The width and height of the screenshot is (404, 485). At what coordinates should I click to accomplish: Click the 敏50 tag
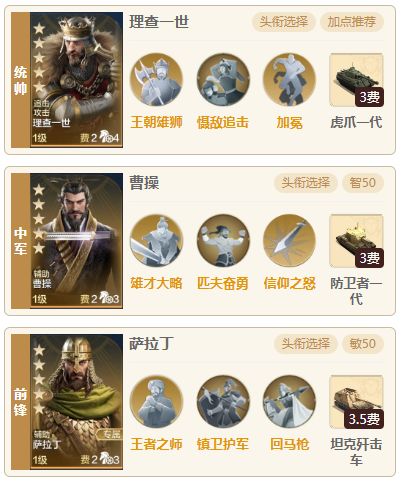coord(363,344)
